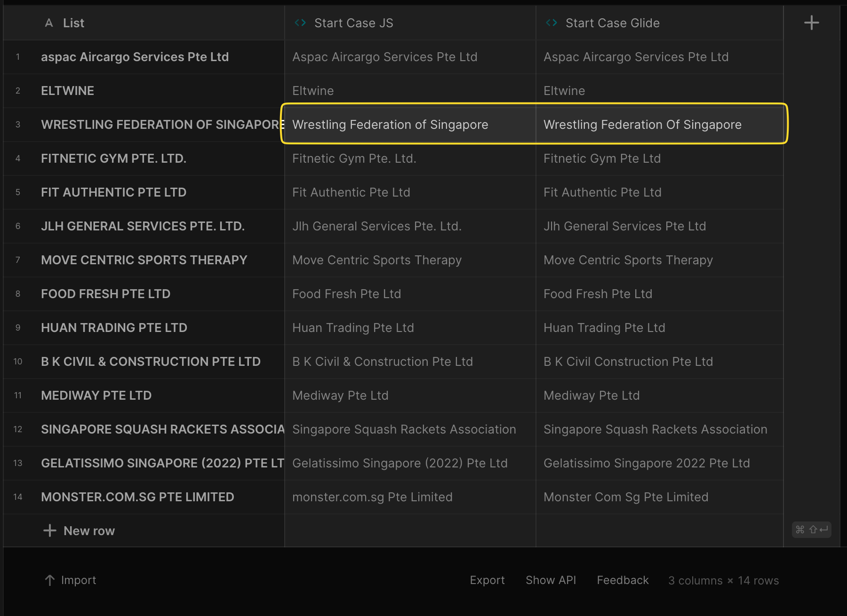Add a New row
Image resolution: width=847 pixels, height=616 pixels.
point(89,531)
